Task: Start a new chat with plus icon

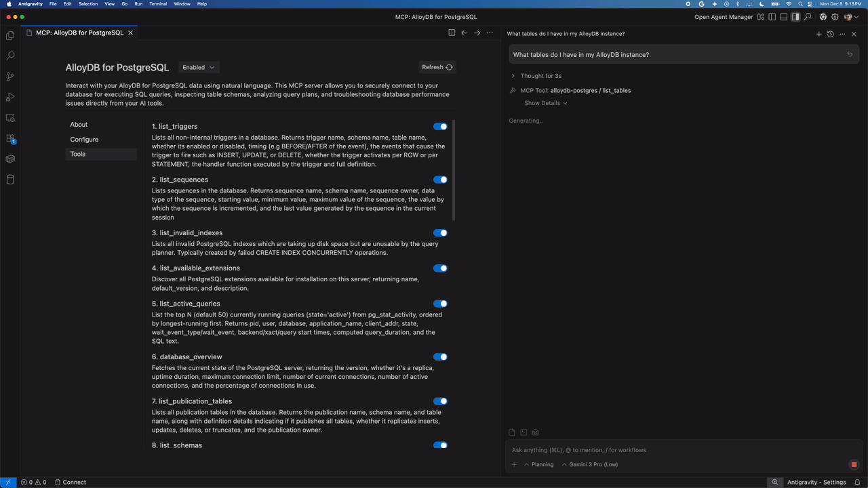Action: (818, 34)
